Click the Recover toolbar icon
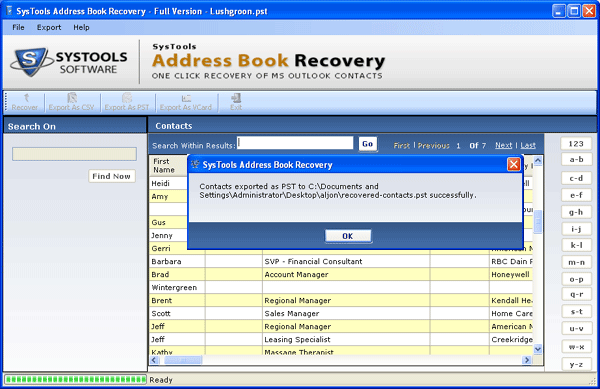 pyautogui.click(x=25, y=102)
